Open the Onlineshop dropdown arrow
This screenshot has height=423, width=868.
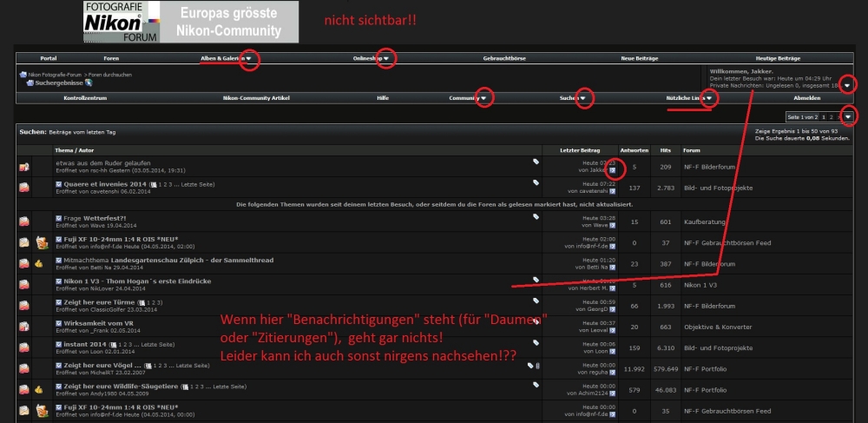tap(386, 58)
